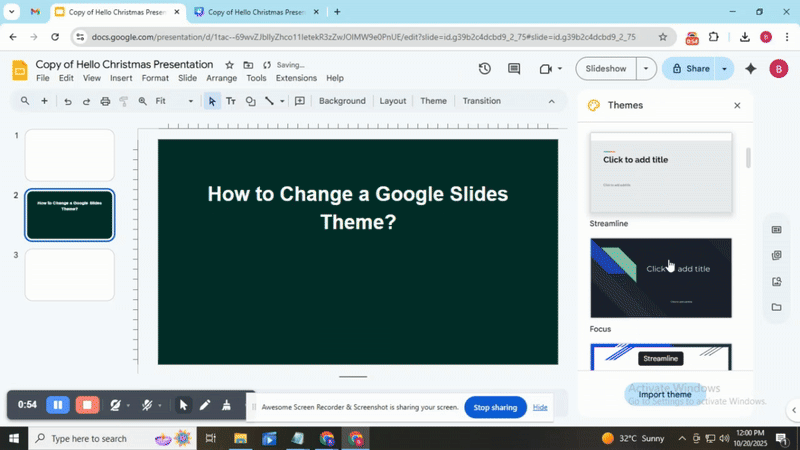Pause the screen recording
The width and height of the screenshot is (800, 450).
point(58,405)
